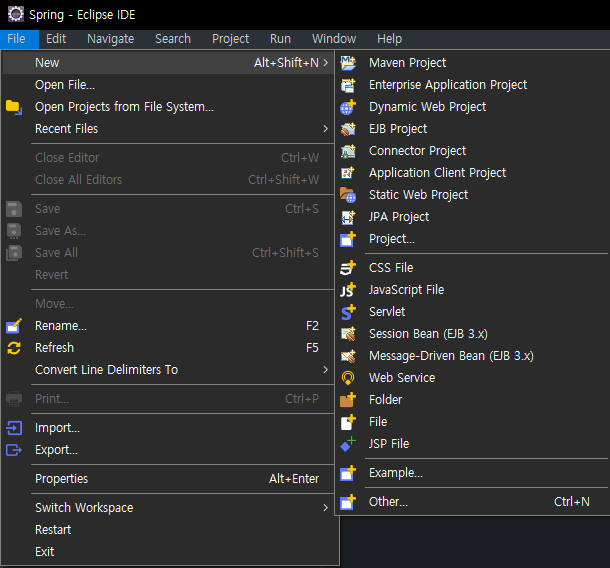Viewport: 610px width, 568px height.
Task: Open the Window menu
Action: pyautogui.click(x=334, y=39)
